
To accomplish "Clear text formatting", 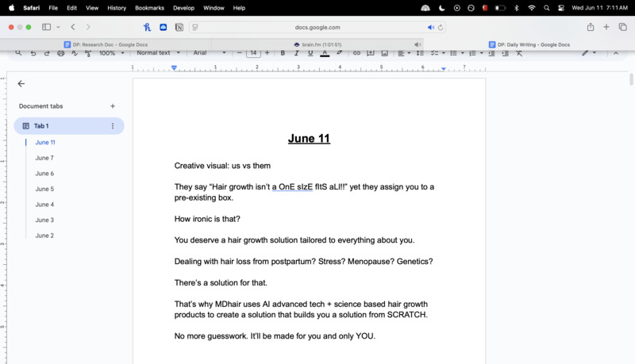I will [x=519, y=53].
